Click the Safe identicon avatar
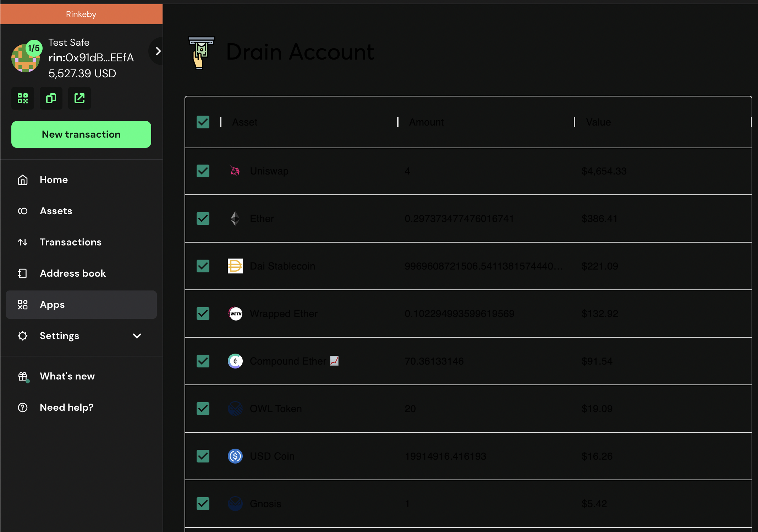The width and height of the screenshot is (758, 532). (26, 57)
